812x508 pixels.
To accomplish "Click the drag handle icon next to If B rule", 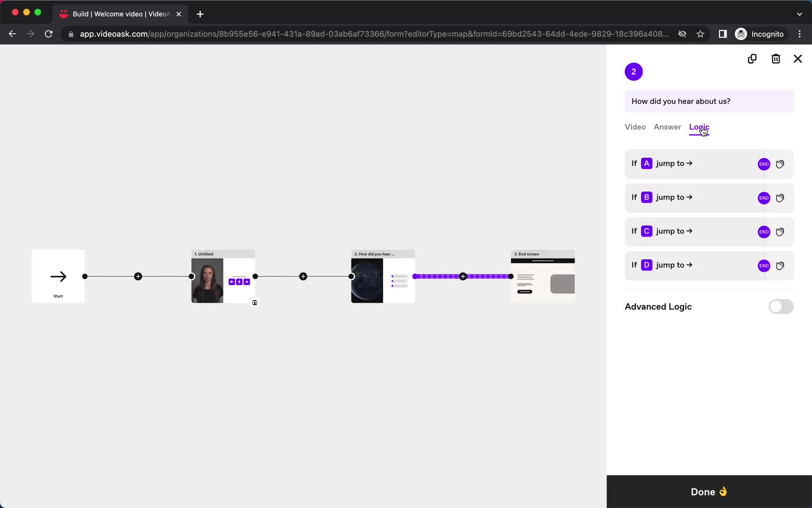I will [x=780, y=197].
